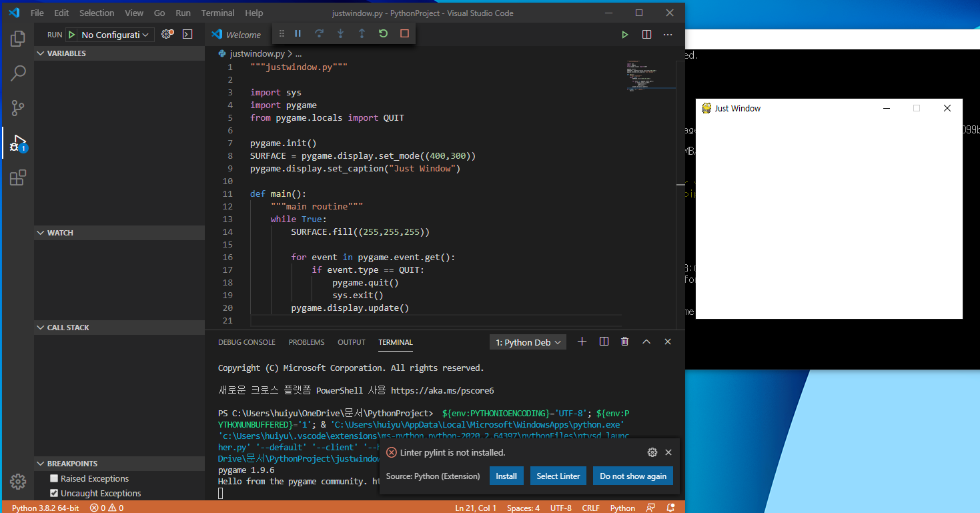Change indentation via Spaces: 4
The width and height of the screenshot is (980, 513).
523,508
